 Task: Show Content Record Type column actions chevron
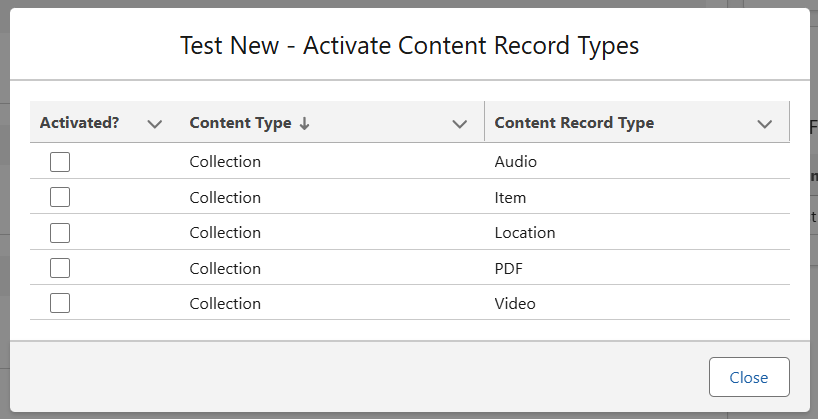(765, 124)
